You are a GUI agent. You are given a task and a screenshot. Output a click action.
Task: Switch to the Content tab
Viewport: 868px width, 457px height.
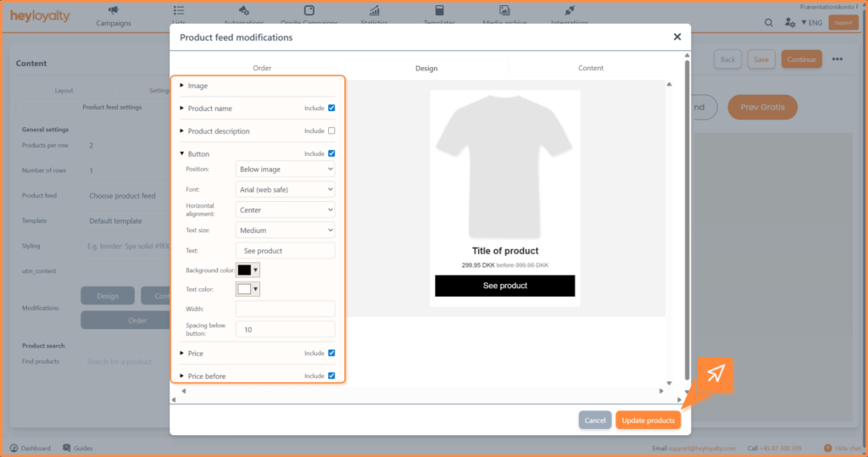(591, 68)
